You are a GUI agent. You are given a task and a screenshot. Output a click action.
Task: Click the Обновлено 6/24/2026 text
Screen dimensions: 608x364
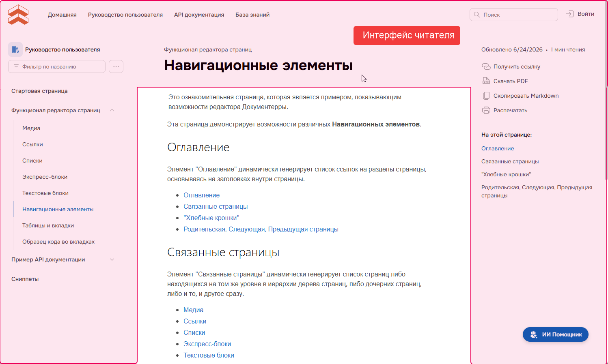tap(512, 49)
